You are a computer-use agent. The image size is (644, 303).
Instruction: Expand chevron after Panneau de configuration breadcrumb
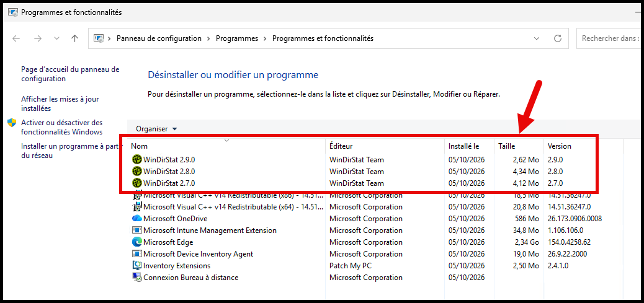208,38
